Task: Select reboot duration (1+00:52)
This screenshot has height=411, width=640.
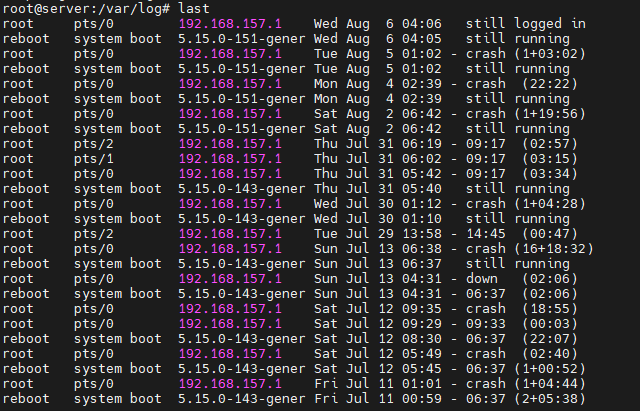Action: [x=550, y=369]
